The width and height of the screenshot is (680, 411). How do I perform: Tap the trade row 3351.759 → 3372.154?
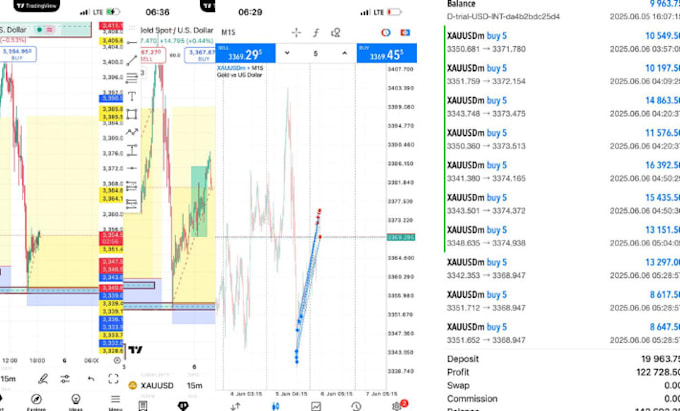click(563, 75)
